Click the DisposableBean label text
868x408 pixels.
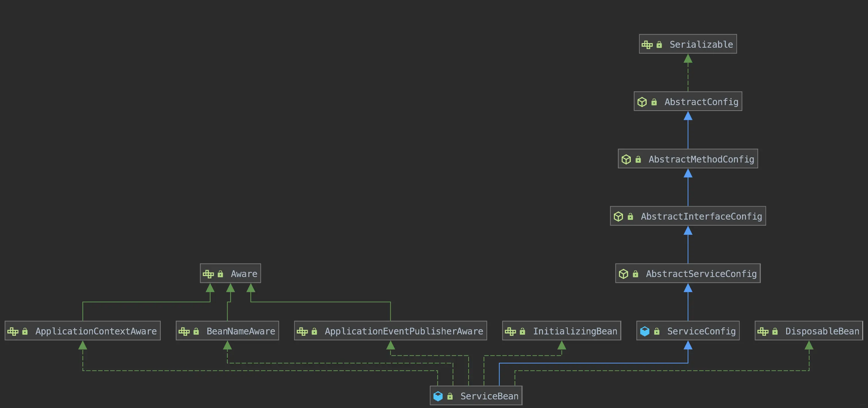click(822, 331)
